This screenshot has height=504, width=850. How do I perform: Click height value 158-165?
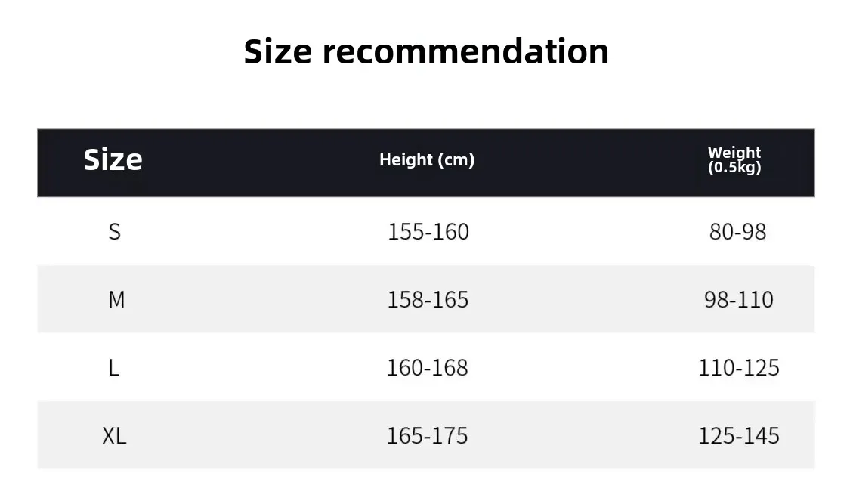[428, 300]
